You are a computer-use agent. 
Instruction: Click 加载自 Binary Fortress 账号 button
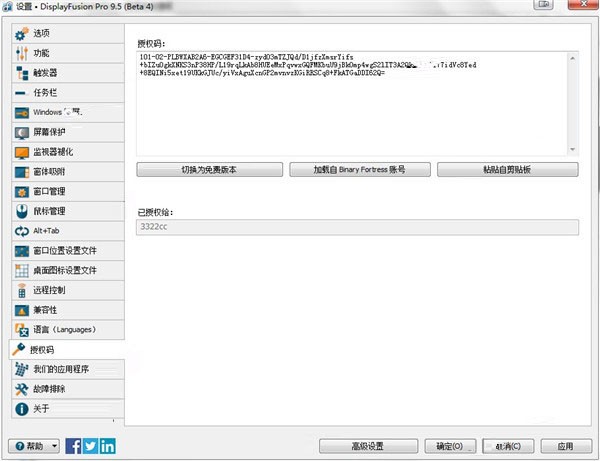360,169
